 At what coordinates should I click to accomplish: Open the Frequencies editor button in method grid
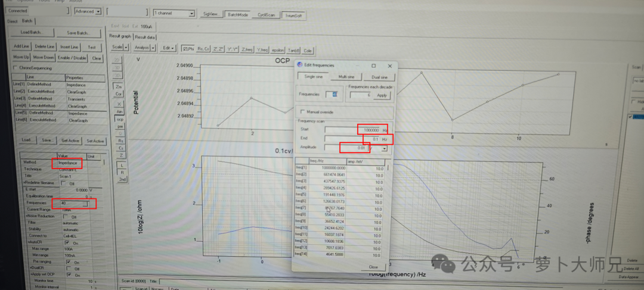(x=84, y=204)
